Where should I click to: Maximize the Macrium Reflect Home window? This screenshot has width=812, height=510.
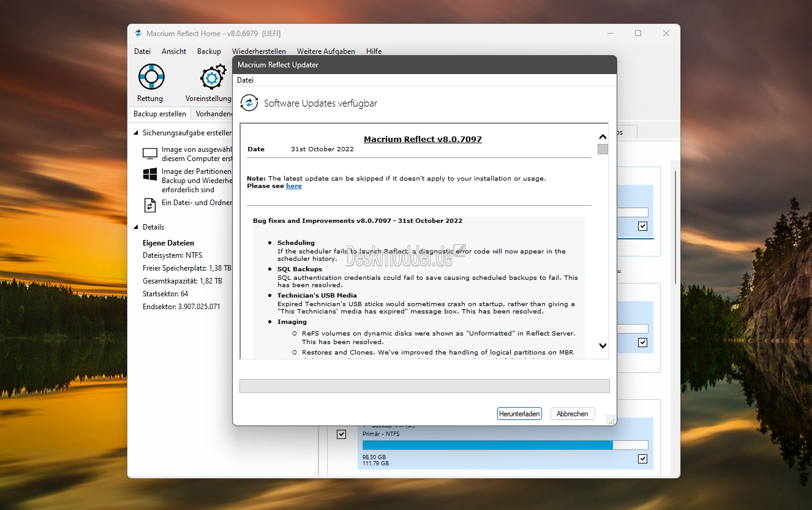[x=638, y=33]
